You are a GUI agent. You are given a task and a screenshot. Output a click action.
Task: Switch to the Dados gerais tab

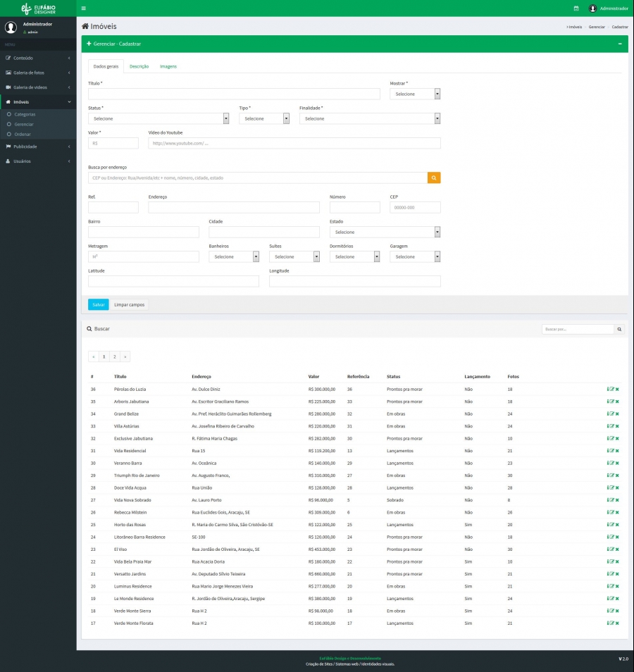click(106, 66)
